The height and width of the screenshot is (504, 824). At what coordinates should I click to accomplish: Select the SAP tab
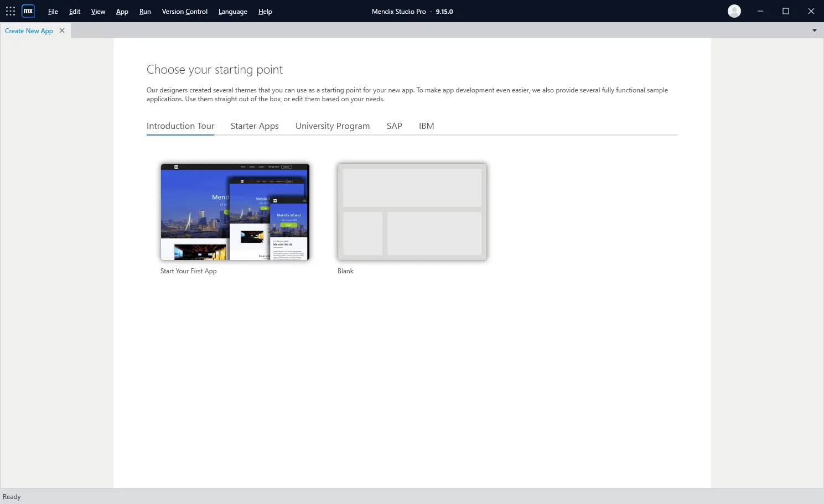coord(395,126)
